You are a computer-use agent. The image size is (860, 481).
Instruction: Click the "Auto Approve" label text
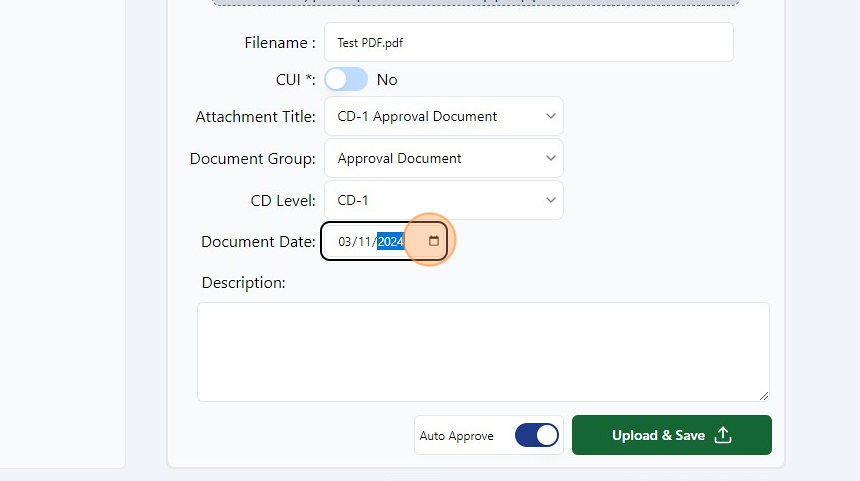(456, 436)
